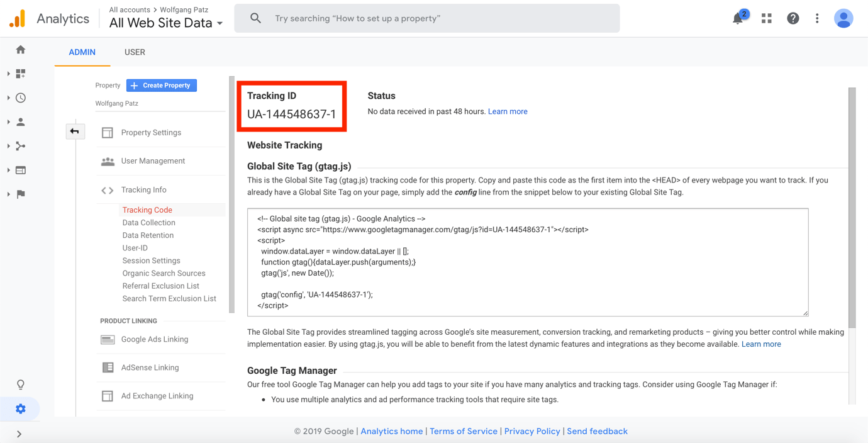
Task: Click the search magnifier icon
Action: point(255,18)
